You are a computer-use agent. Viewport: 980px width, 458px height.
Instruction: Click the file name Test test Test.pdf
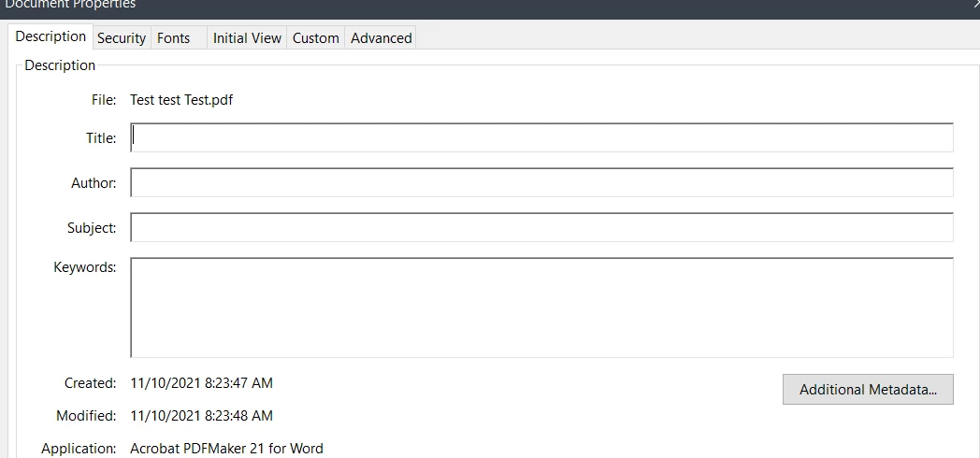181,100
